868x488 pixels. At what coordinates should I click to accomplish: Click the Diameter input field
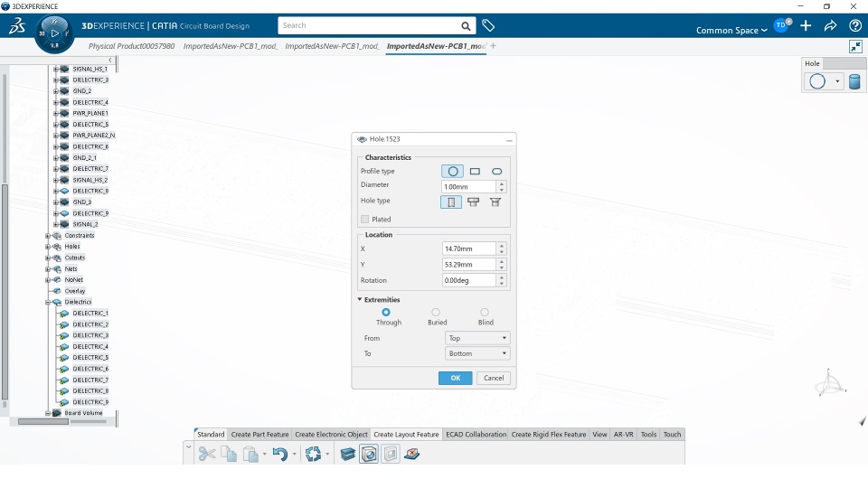click(468, 187)
